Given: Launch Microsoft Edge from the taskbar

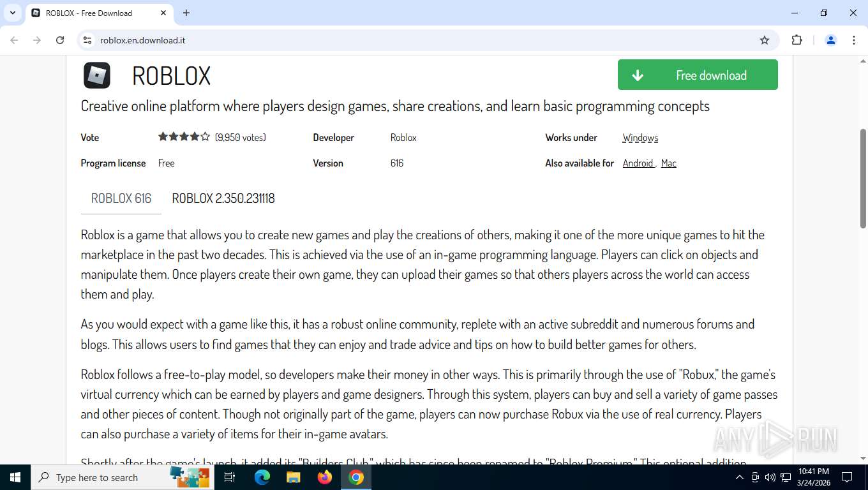Looking at the screenshot, I should coord(262,477).
